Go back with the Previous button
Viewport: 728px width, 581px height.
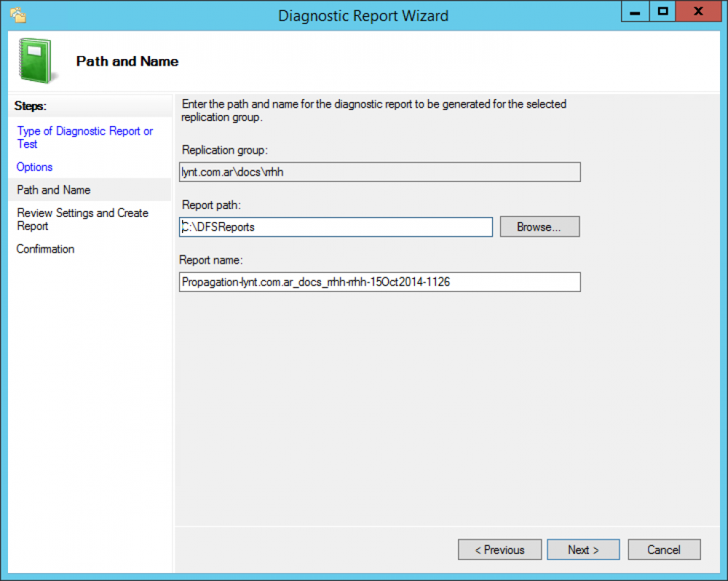(x=499, y=550)
